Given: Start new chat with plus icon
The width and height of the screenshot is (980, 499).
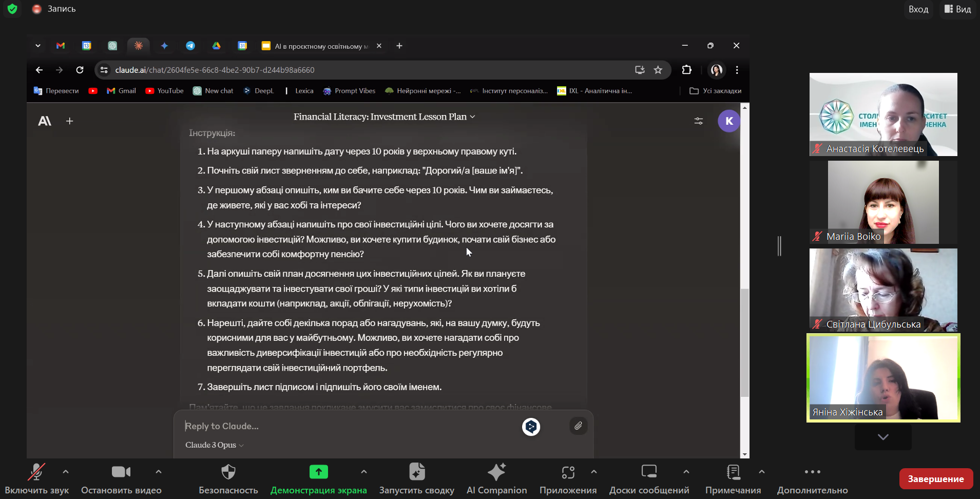Looking at the screenshot, I should tap(70, 121).
